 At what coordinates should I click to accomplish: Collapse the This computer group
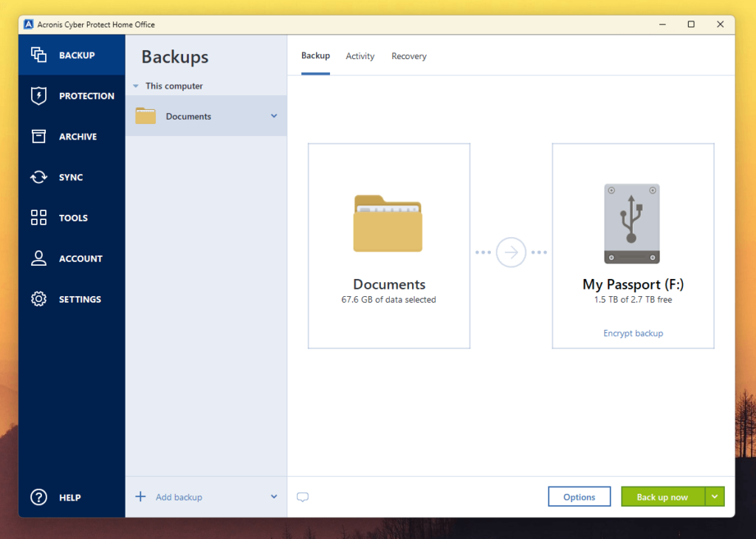(x=136, y=86)
